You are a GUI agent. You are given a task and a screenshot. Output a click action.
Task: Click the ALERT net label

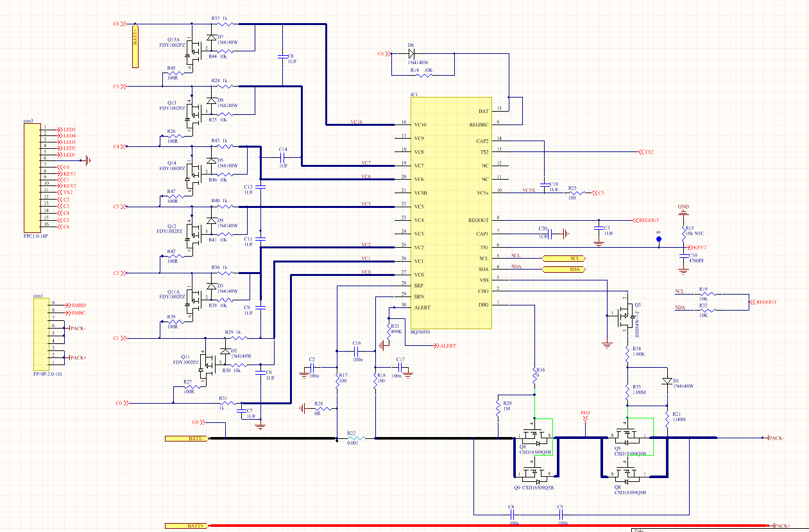coord(448,346)
